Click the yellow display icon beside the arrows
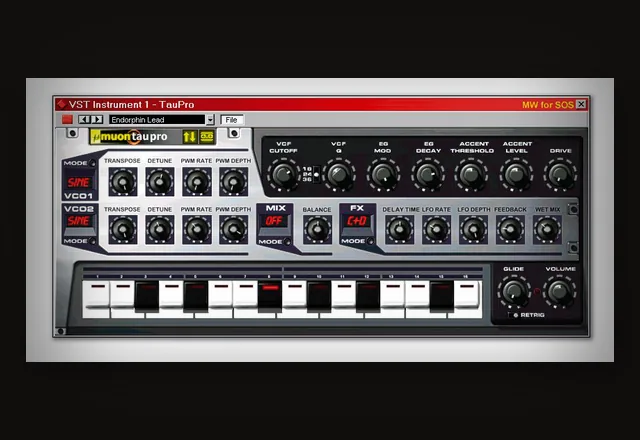Viewport: 640px width, 440px height. pos(207,137)
